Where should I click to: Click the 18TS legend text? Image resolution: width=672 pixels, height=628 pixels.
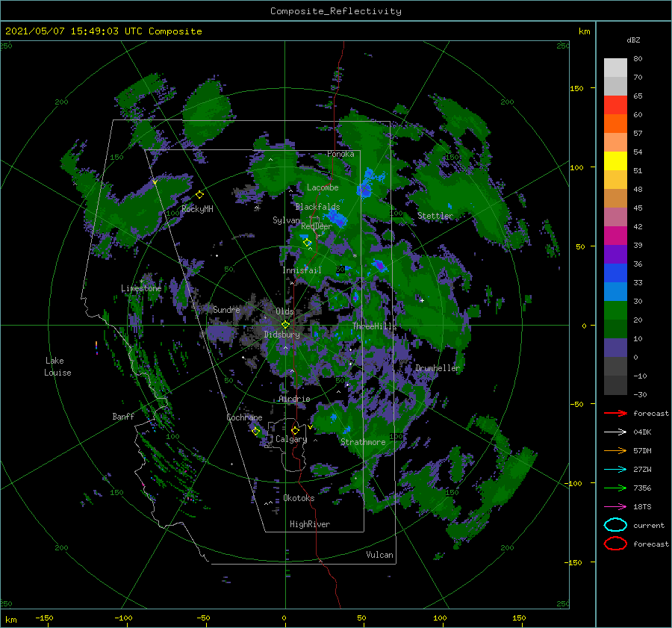(642, 507)
